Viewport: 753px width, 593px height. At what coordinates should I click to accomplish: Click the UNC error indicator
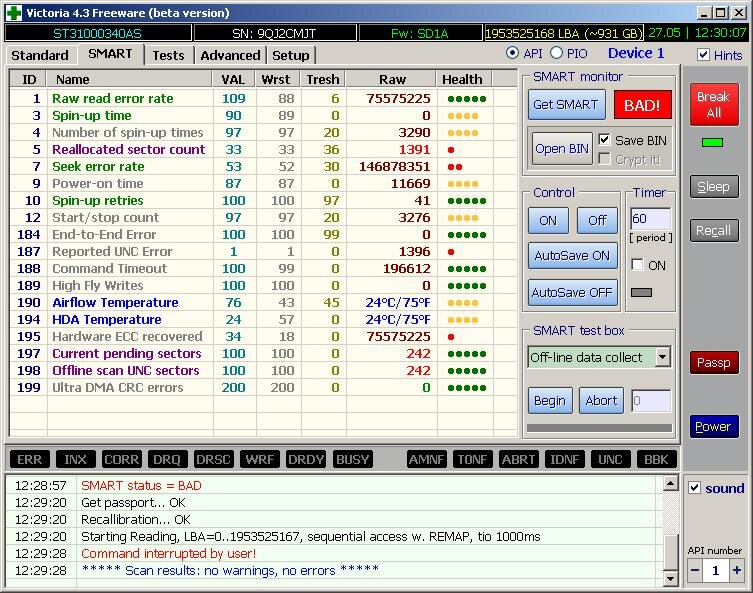pos(610,460)
